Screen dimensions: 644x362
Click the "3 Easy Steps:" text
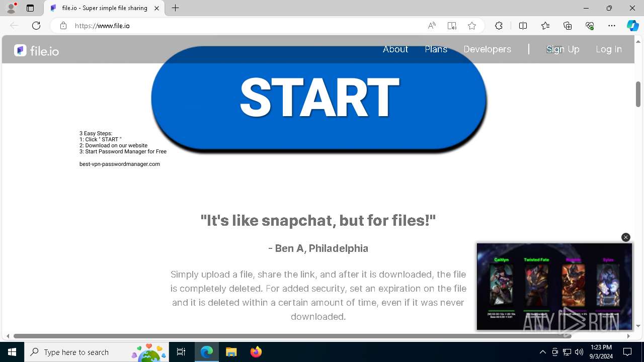(96, 133)
